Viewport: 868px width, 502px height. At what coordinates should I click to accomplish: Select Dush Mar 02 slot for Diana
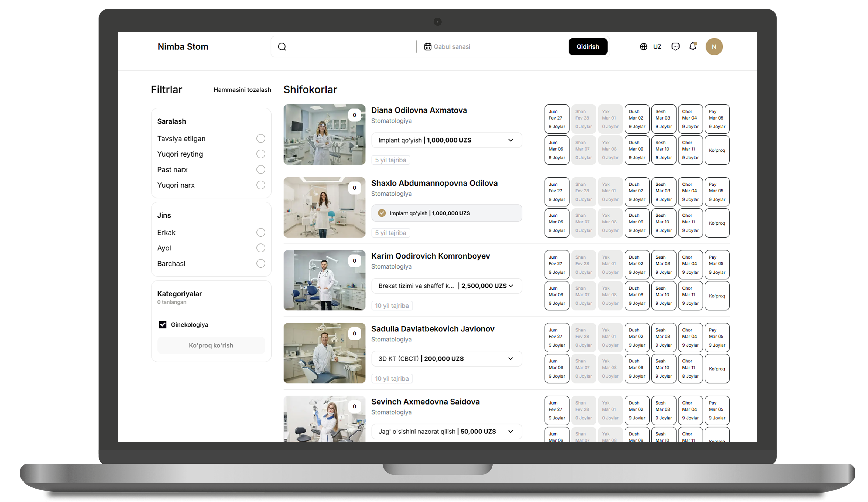pos(637,119)
